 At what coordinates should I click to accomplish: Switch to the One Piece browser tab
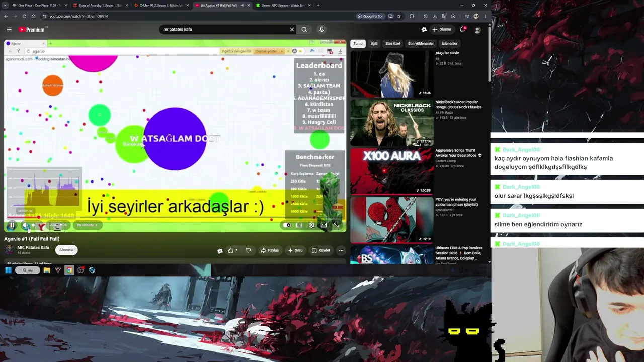[39, 5]
